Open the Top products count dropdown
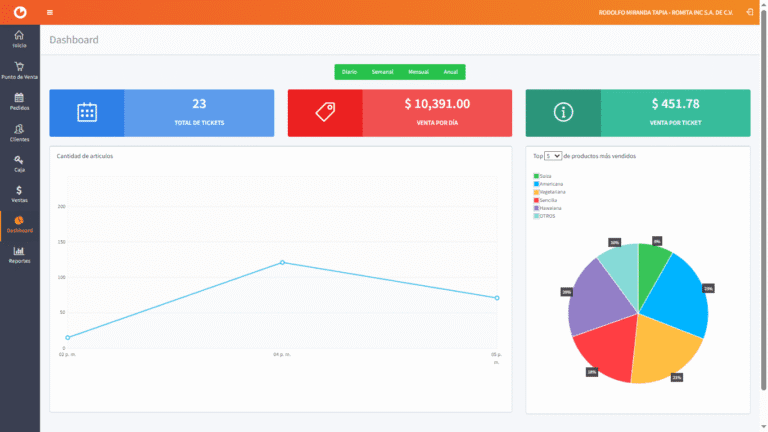Image resolution: width=768 pixels, height=432 pixels. 553,156
